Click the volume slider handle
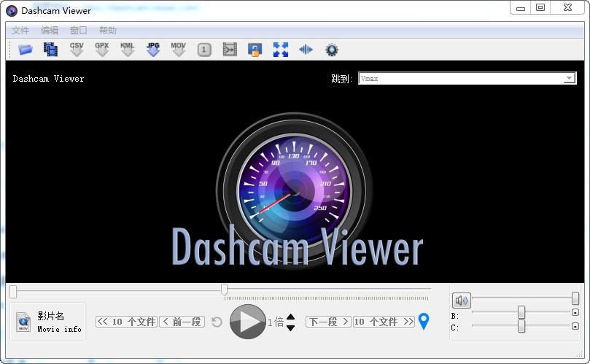Screen dimensions: 590x364 click(x=575, y=298)
